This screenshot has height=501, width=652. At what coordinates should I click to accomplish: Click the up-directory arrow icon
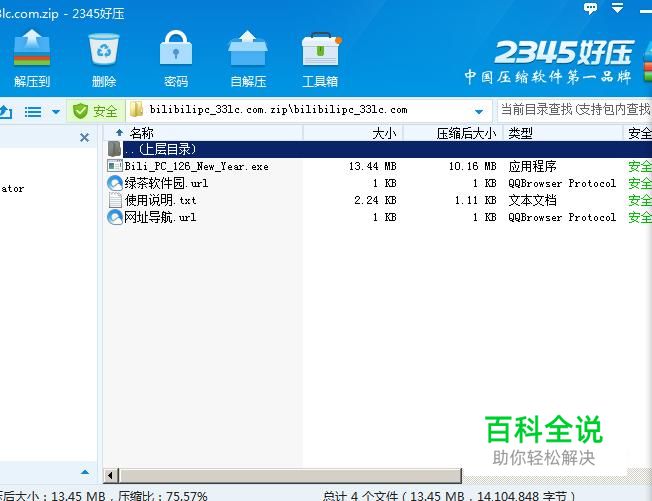(6, 111)
